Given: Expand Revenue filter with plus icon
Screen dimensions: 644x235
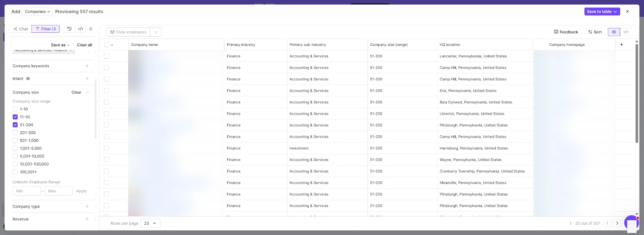Looking at the screenshot, I should (x=87, y=219).
